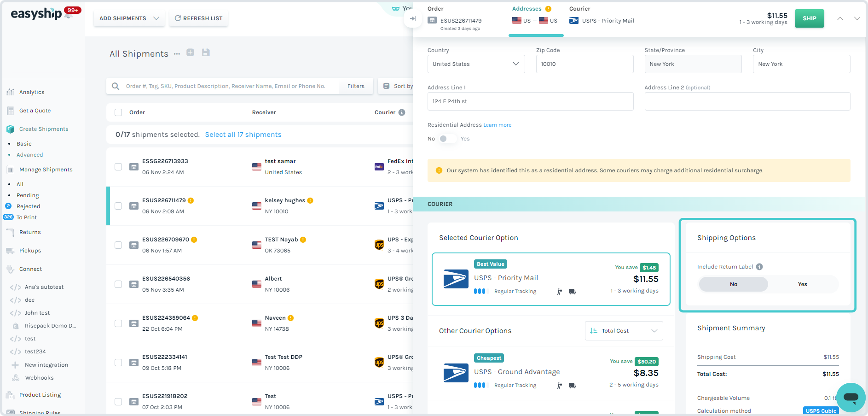The image size is (868, 416).
Task: Select the USPS Ground Advantage courier option
Action: 551,373
